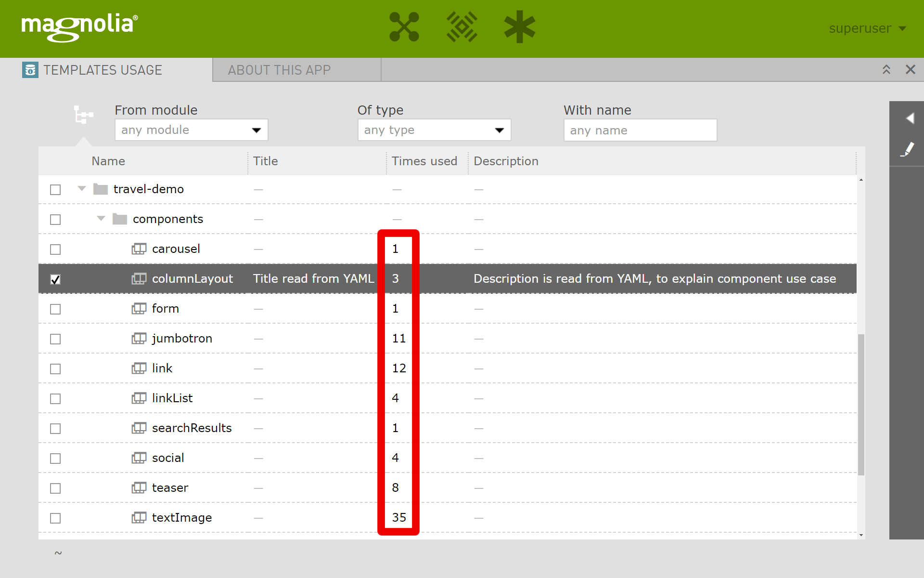This screenshot has width=924, height=578.
Task: Select the Templates Usage tab
Action: pos(103,70)
